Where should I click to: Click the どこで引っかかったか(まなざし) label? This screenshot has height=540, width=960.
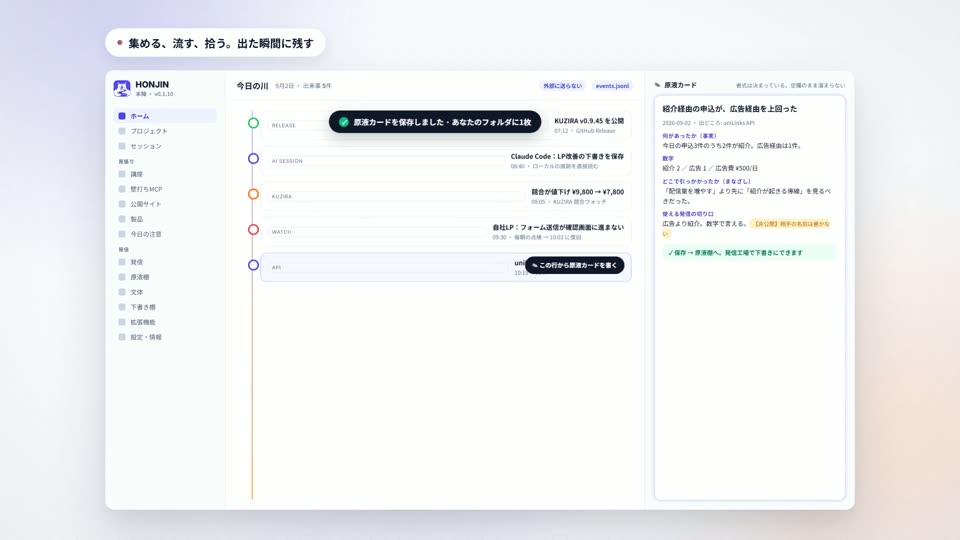706,181
